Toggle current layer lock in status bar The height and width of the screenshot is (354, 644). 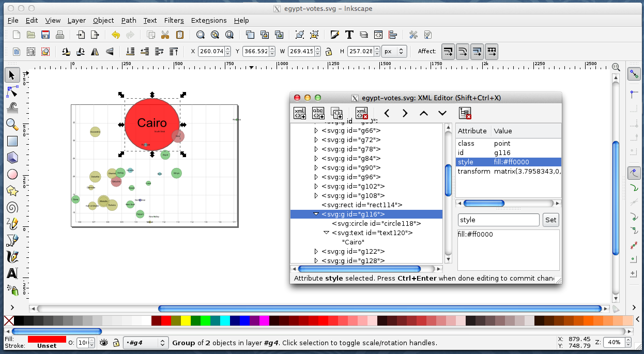point(116,343)
